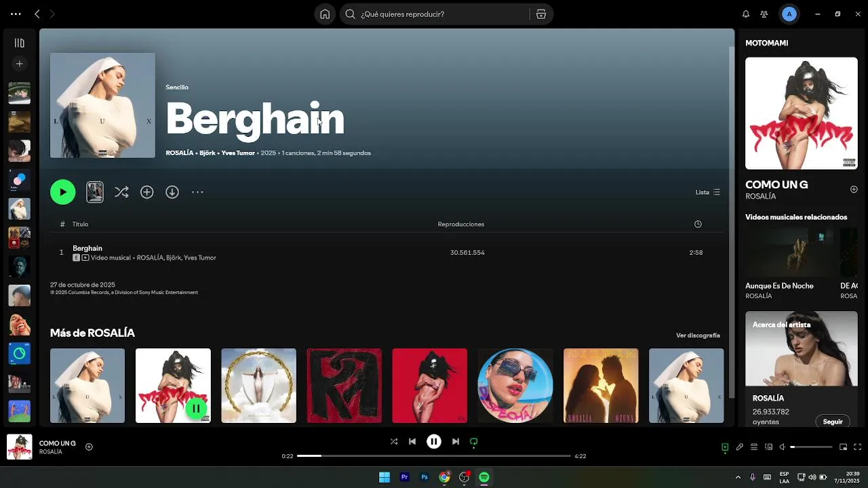Open Premiere Pro from taskbar
This screenshot has width=868, height=488.
click(404, 477)
